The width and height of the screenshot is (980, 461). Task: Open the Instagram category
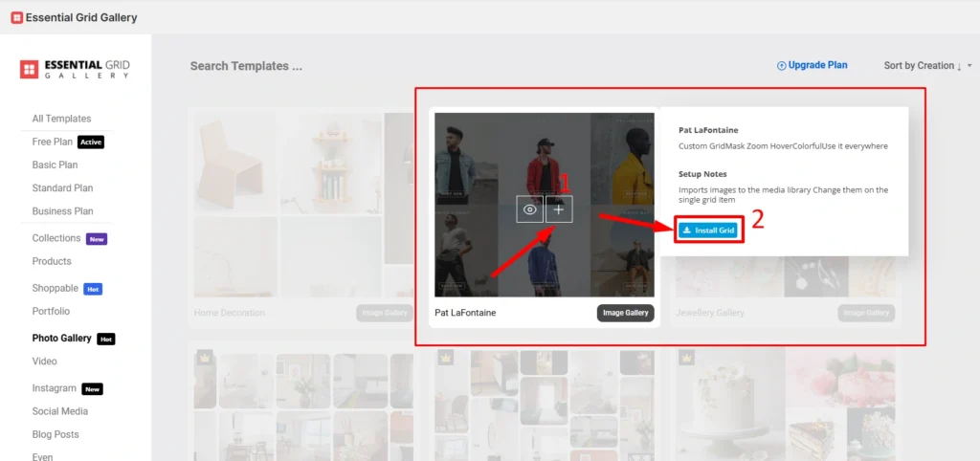click(x=55, y=388)
